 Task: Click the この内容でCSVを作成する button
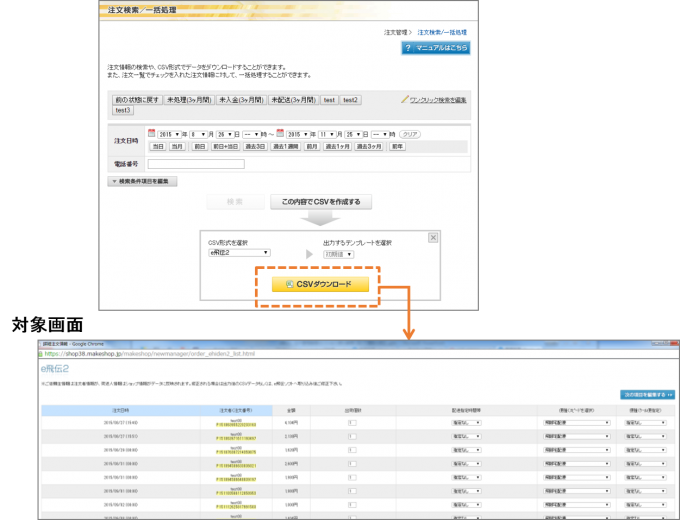click(320, 202)
